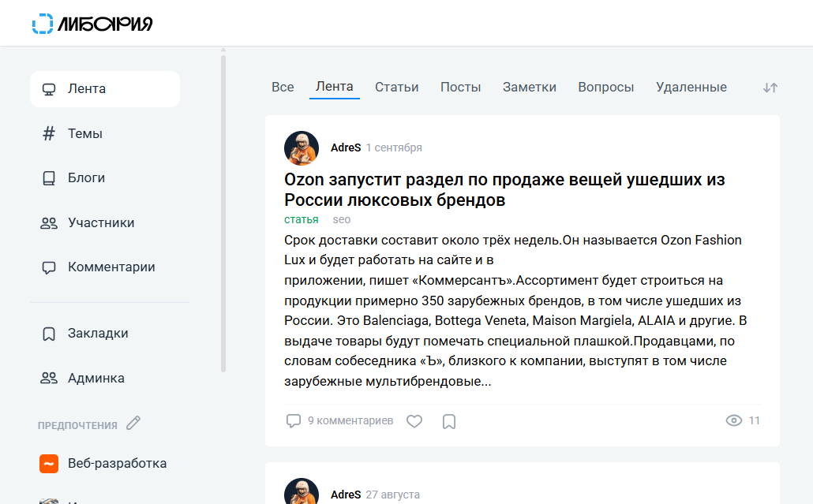
Task: Switch to the Все tab
Action: (283, 87)
